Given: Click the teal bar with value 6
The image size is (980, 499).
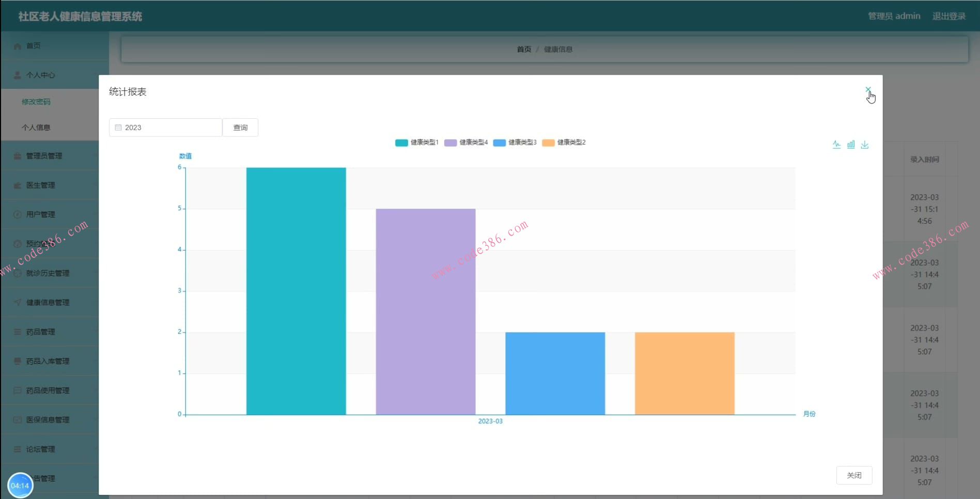Looking at the screenshot, I should point(296,291).
